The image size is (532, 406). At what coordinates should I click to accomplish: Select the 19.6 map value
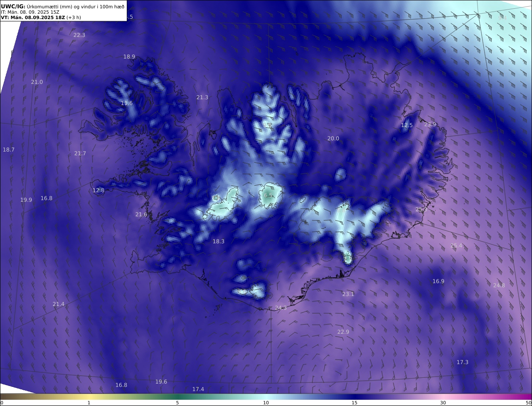(x=161, y=382)
